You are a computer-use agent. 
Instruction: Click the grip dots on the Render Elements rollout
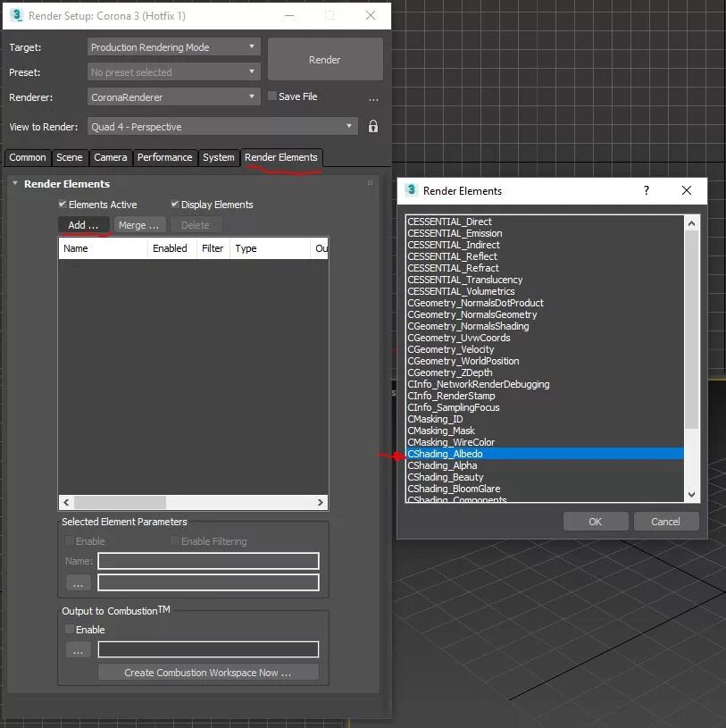coord(369,182)
